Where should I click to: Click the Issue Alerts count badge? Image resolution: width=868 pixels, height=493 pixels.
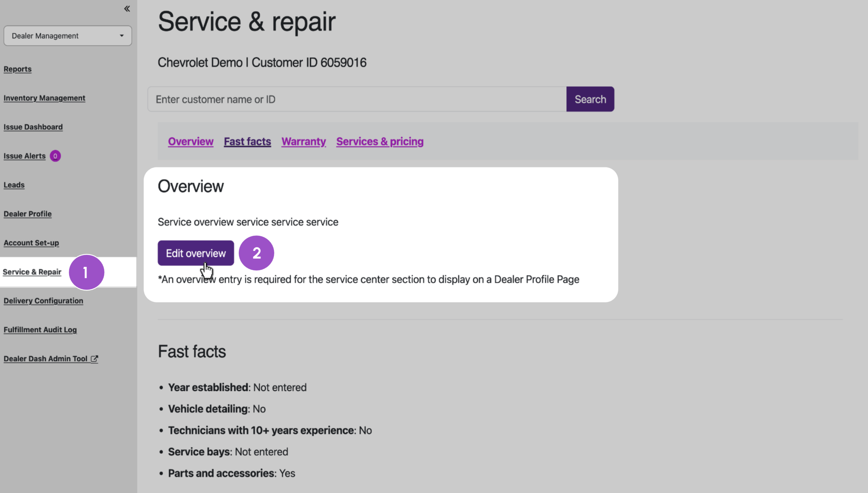(55, 156)
